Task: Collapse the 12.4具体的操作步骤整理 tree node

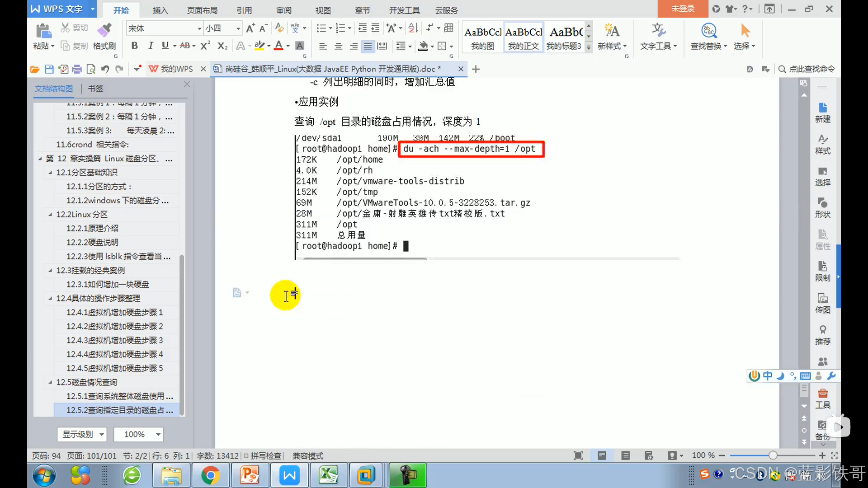Action: tap(50, 298)
